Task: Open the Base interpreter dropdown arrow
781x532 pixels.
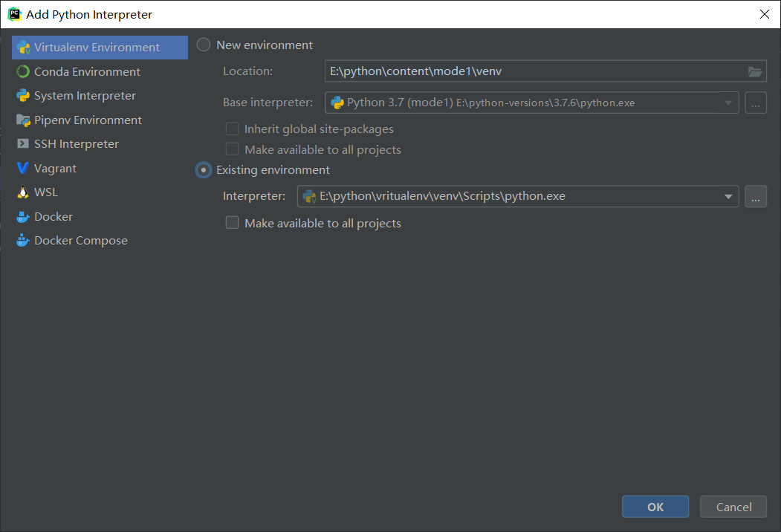Action: [728, 103]
